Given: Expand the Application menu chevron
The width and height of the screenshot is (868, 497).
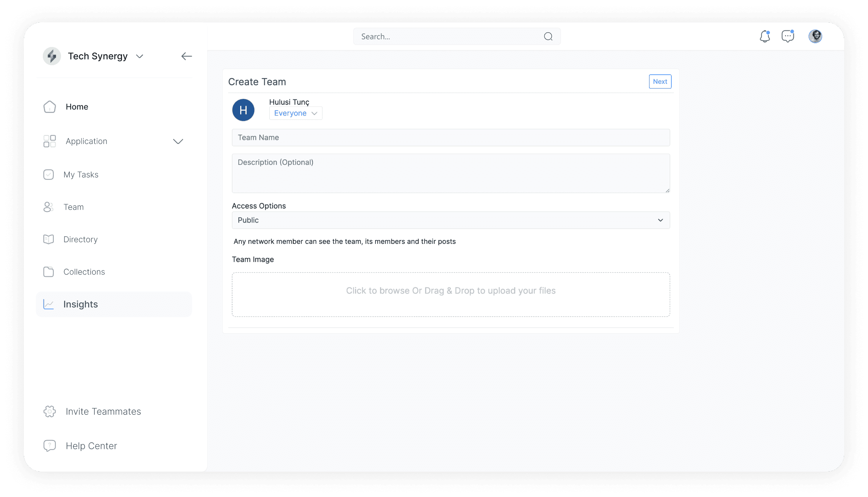Looking at the screenshot, I should [x=178, y=141].
